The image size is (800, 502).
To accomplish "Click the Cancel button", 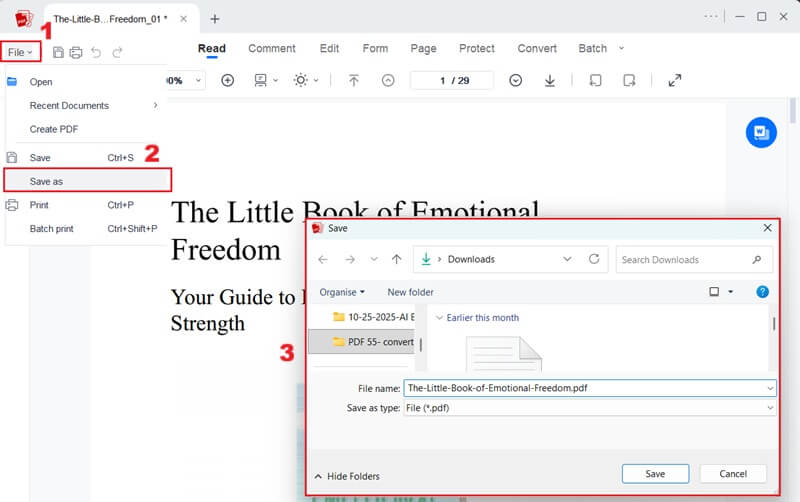I will point(733,474).
